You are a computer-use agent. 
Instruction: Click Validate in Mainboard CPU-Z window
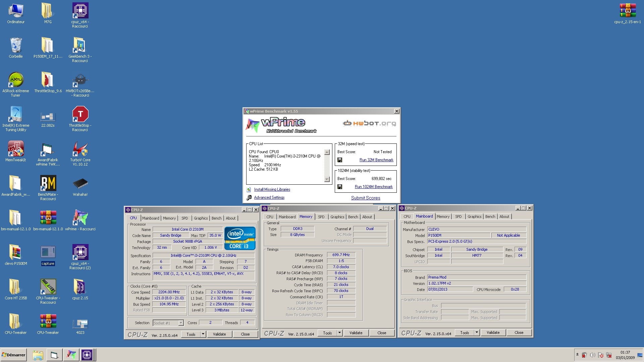(x=493, y=333)
